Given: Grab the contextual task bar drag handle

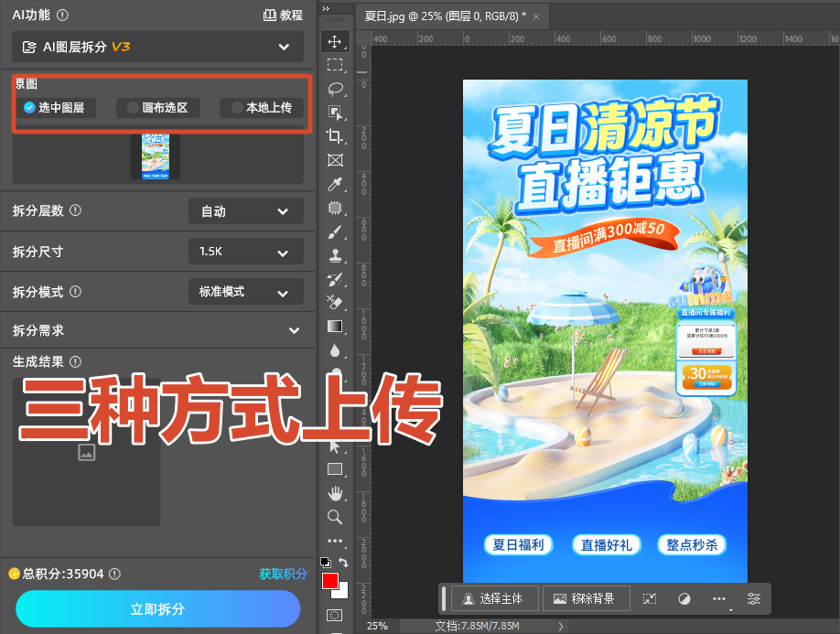Looking at the screenshot, I should coord(444,598).
